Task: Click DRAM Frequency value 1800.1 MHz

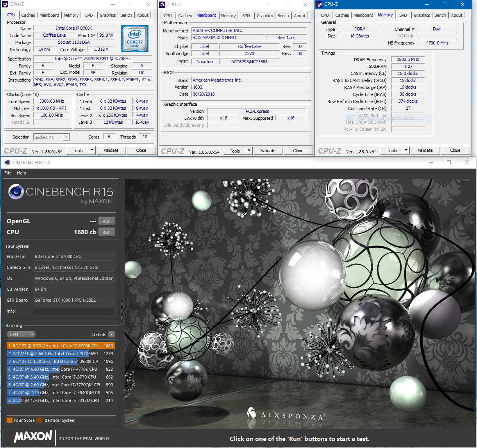Action: click(408, 59)
